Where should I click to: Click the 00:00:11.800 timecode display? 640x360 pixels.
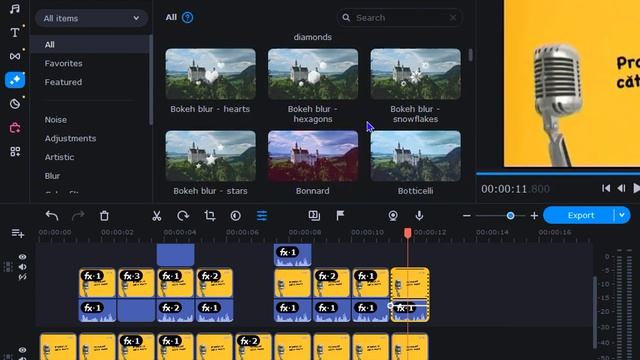[x=515, y=189]
